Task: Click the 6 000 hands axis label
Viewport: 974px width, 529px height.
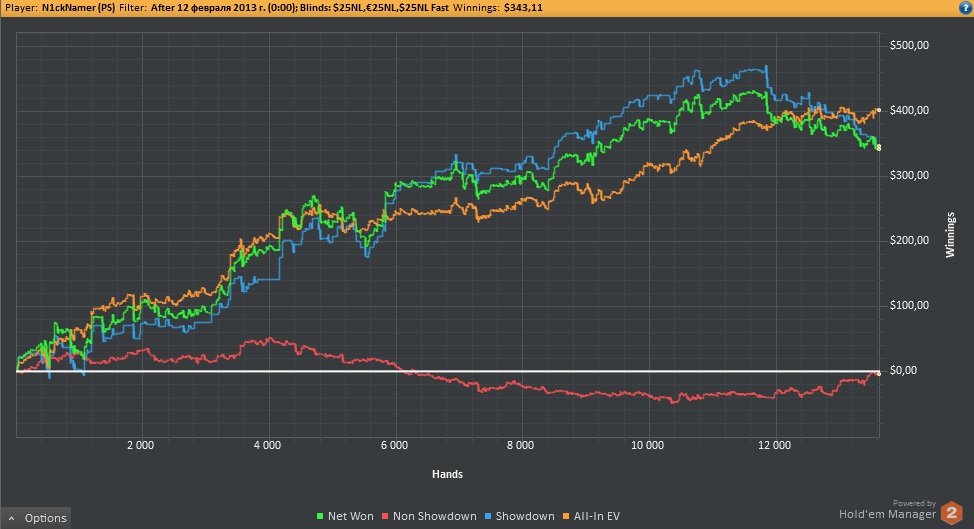Action: pos(394,444)
